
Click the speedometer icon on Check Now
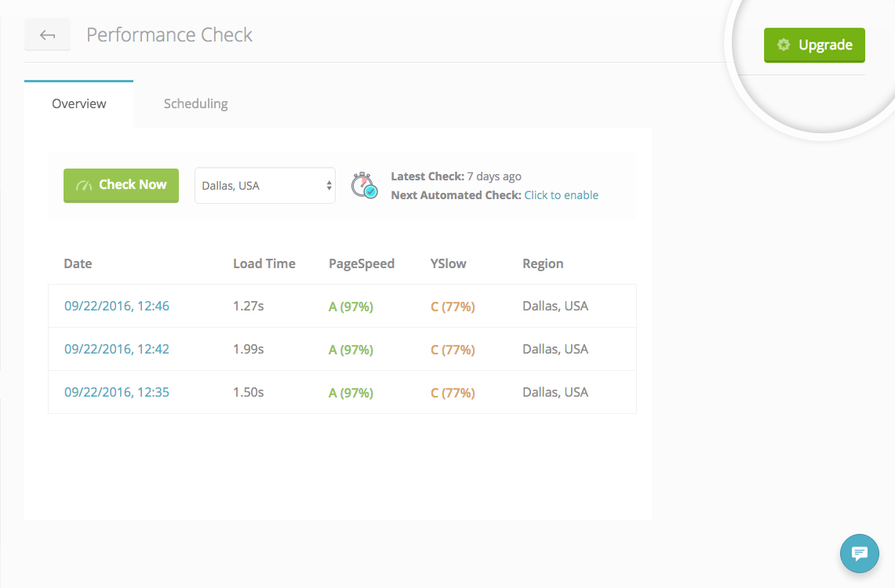pos(84,186)
